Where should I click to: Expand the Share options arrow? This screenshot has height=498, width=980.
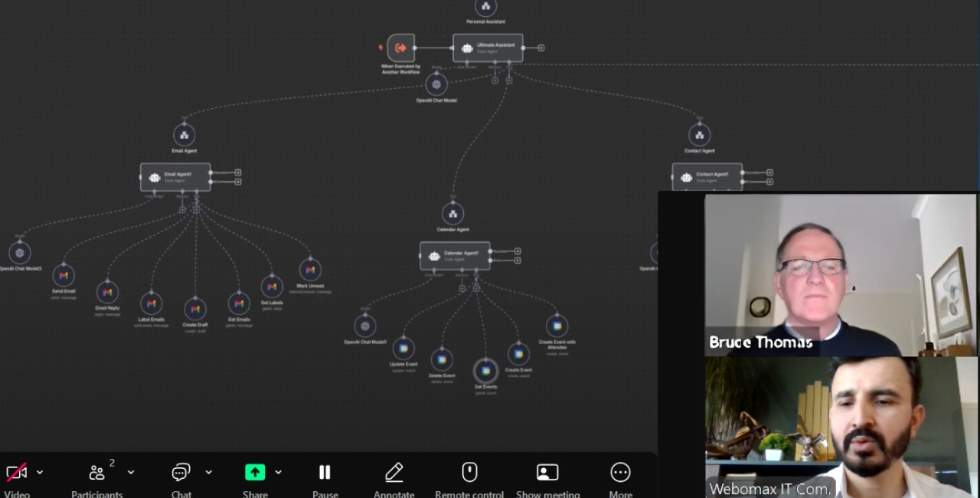[x=278, y=473]
